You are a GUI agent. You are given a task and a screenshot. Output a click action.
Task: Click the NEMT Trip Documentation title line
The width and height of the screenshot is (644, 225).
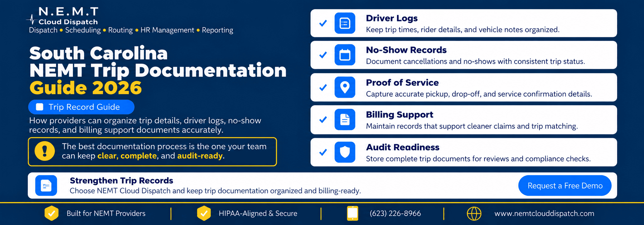pos(158,71)
